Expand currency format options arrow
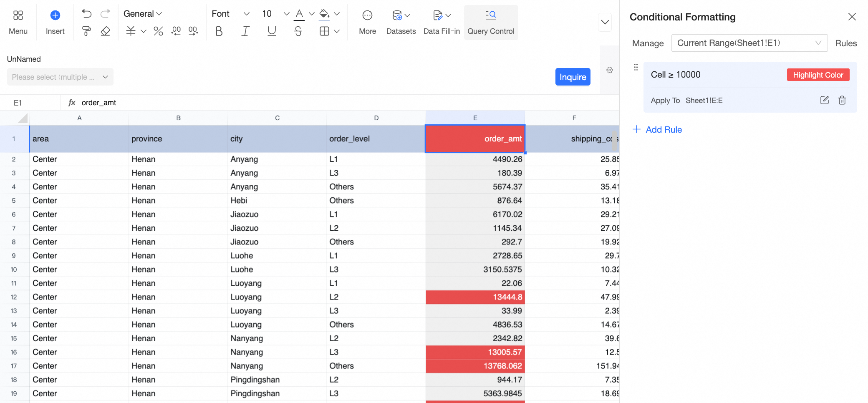 pos(144,31)
